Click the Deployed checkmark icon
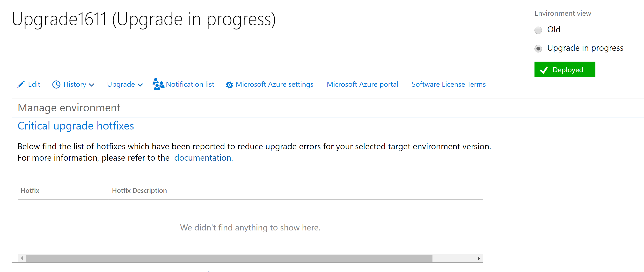Viewport: 644px width, 272px height. point(544,70)
